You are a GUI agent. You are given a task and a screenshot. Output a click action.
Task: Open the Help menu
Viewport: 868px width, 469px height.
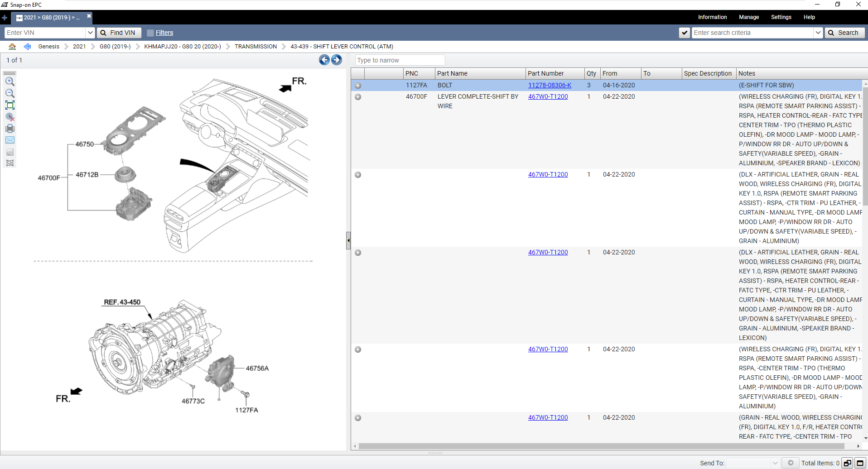pos(809,17)
